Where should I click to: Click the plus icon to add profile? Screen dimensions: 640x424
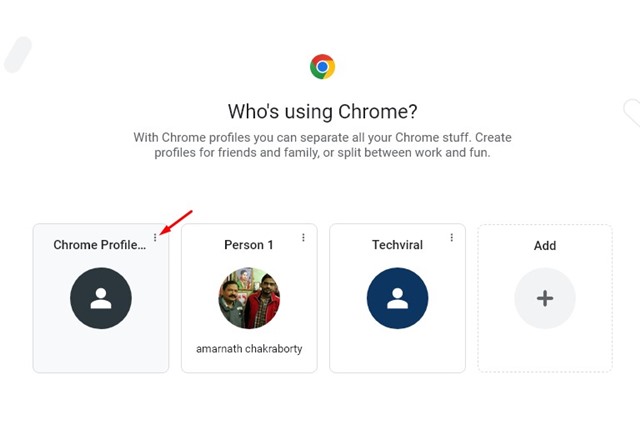click(545, 298)
